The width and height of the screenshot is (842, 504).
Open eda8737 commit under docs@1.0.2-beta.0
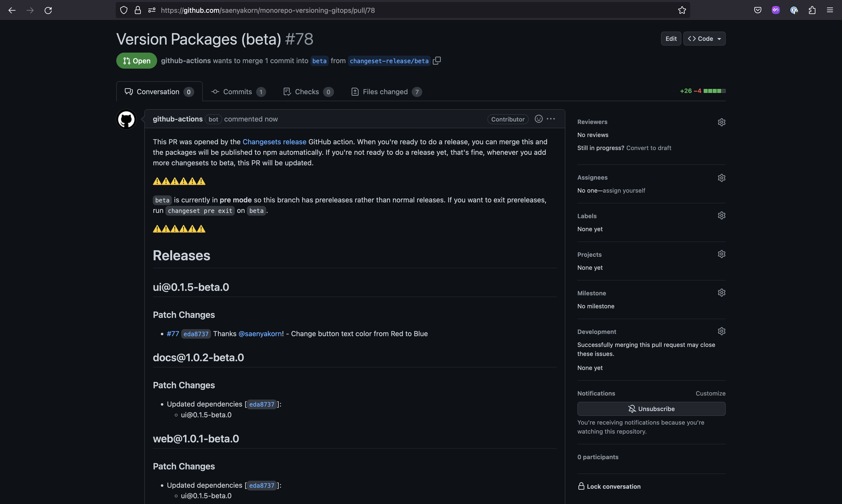coord(262,404)
